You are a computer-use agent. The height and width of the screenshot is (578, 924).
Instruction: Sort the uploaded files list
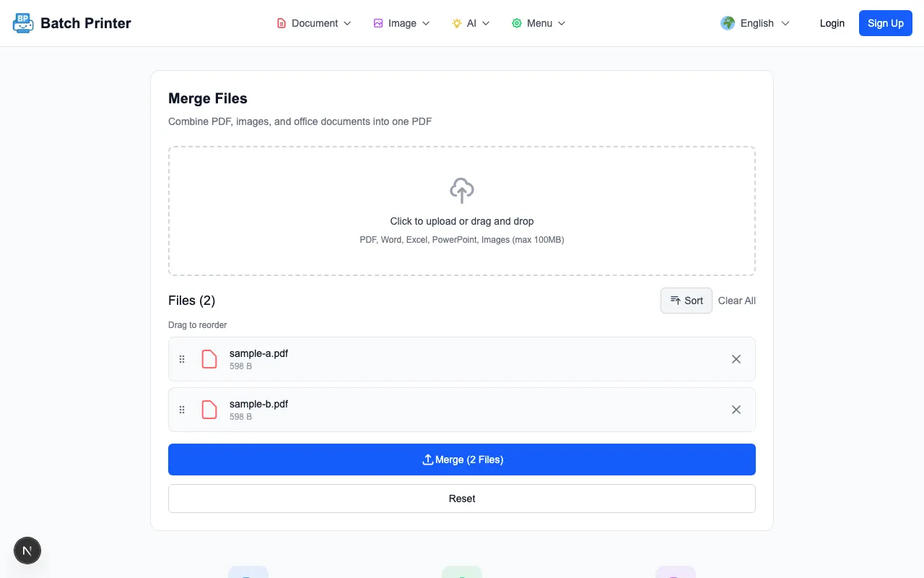(x=687, y=301)
